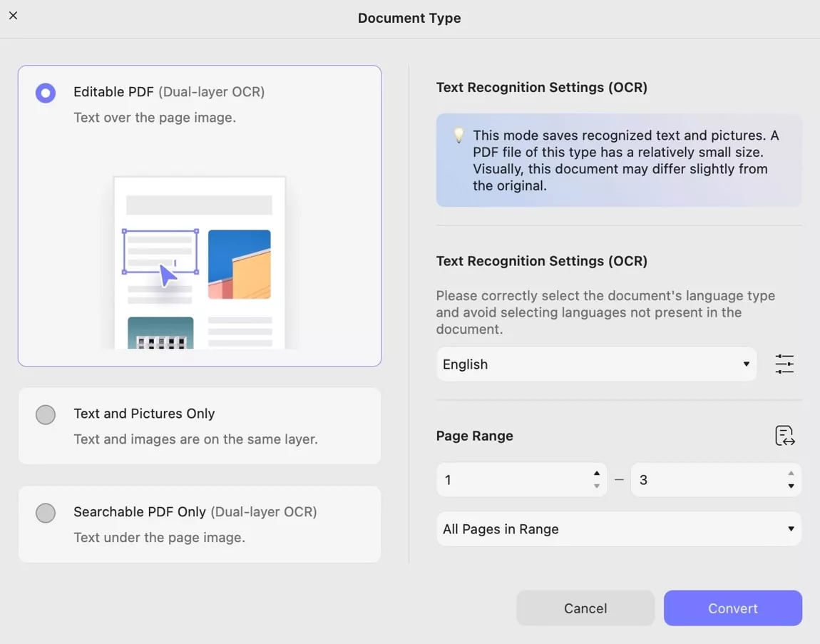
Task: Increase the start page number
Action: (597, 474)
